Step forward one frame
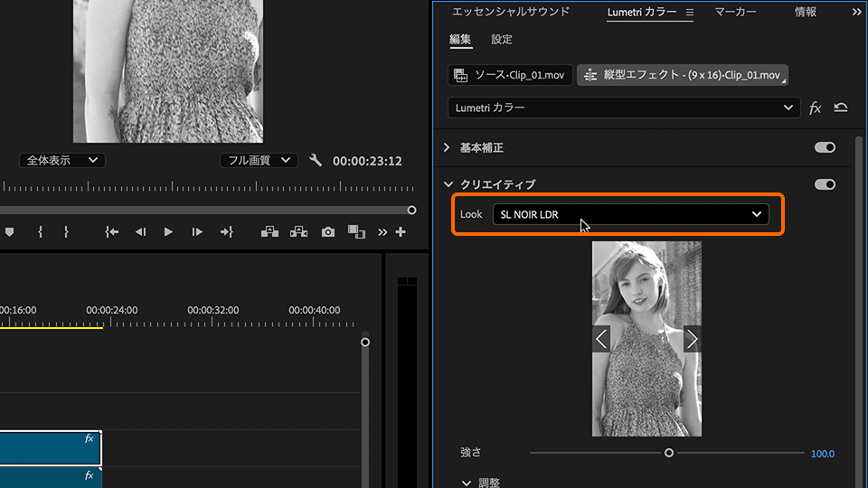The height and width of the screenshot is (488, 868). [x=197, y=232]
